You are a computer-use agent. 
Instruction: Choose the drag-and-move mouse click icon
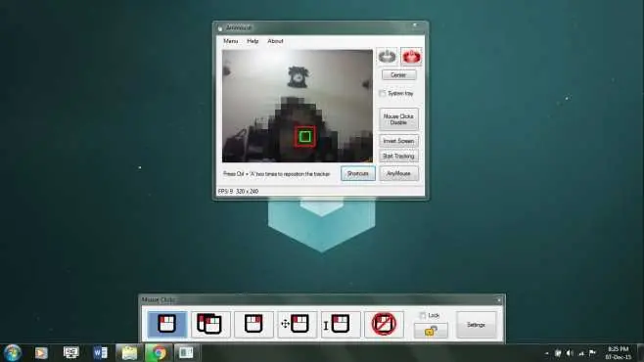298,324
